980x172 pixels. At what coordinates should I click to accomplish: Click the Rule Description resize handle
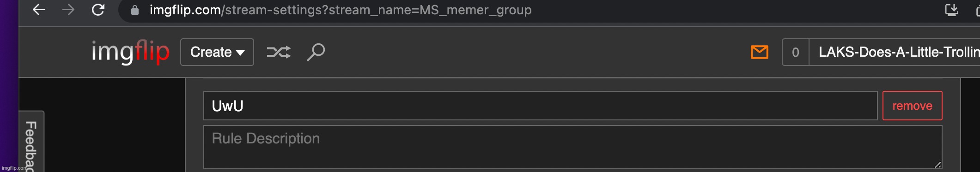[937, 165]
